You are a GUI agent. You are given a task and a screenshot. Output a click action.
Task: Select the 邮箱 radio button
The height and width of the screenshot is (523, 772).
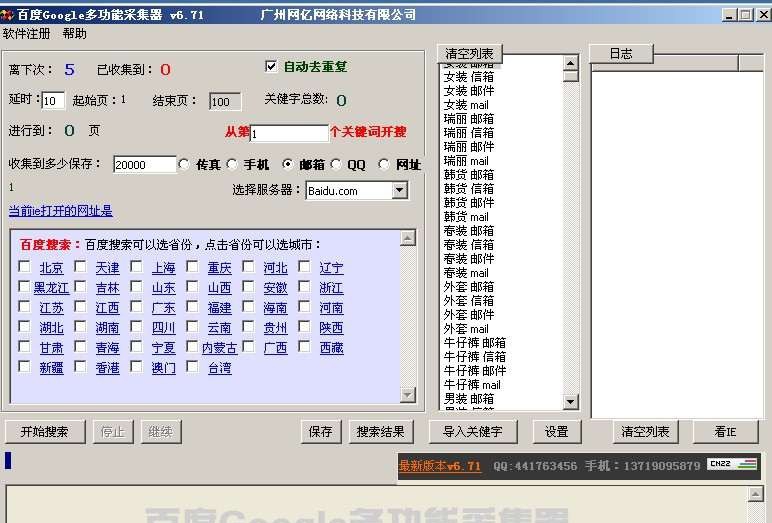[x=288, y=164]
